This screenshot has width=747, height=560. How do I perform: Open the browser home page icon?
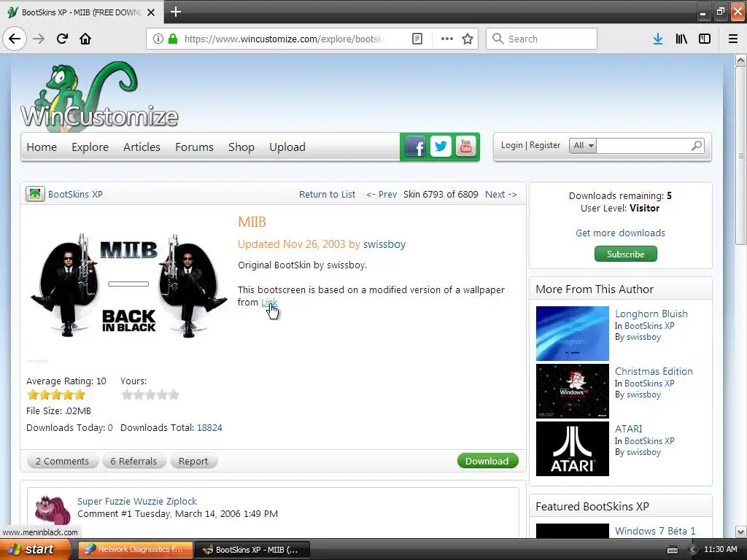coord(85,39)
